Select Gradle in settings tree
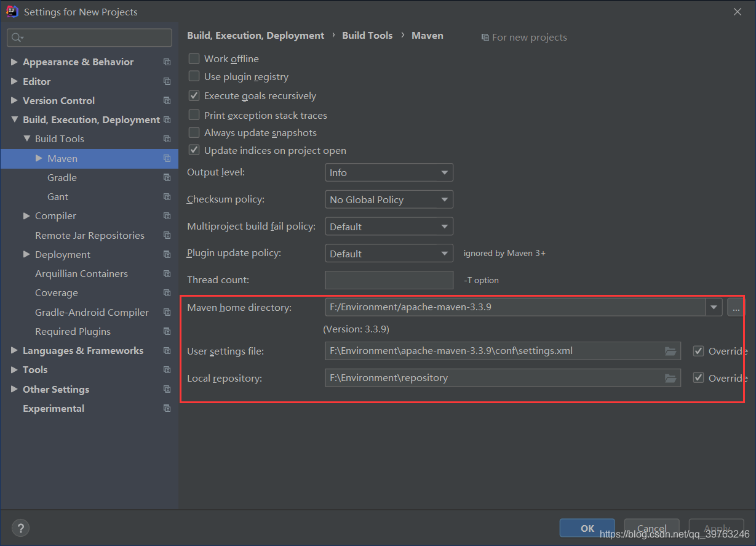This screenshot has height=546, width=756. point(62,177)
